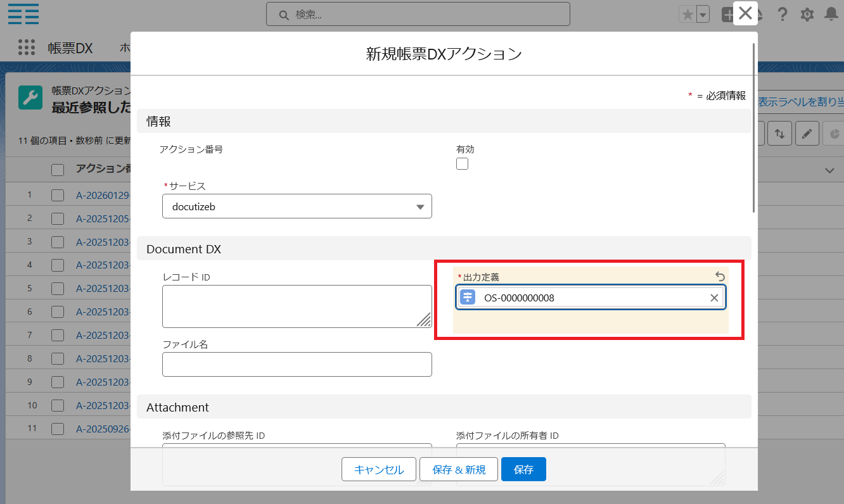Viewport: 844px width, 504px height.
Task: Clear the OS-0000000008 output definition selection
Action: (714, 298)
